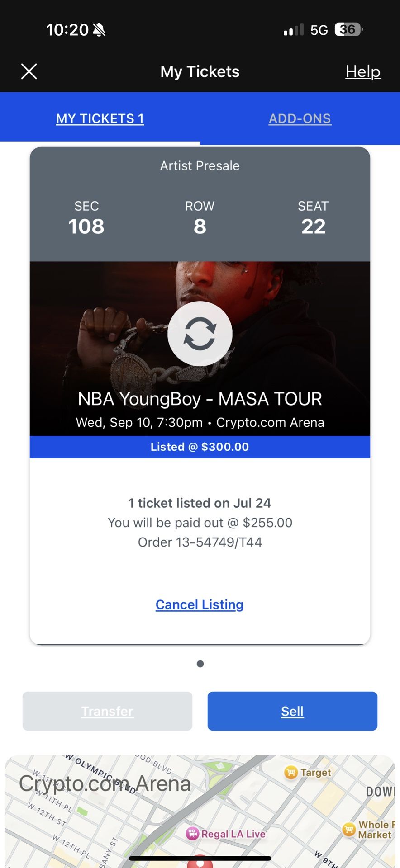The image size is (400, 868).
Task: Switch to the ADD-ONS tab
Action: pyautogui.click(x=300, y=118)
